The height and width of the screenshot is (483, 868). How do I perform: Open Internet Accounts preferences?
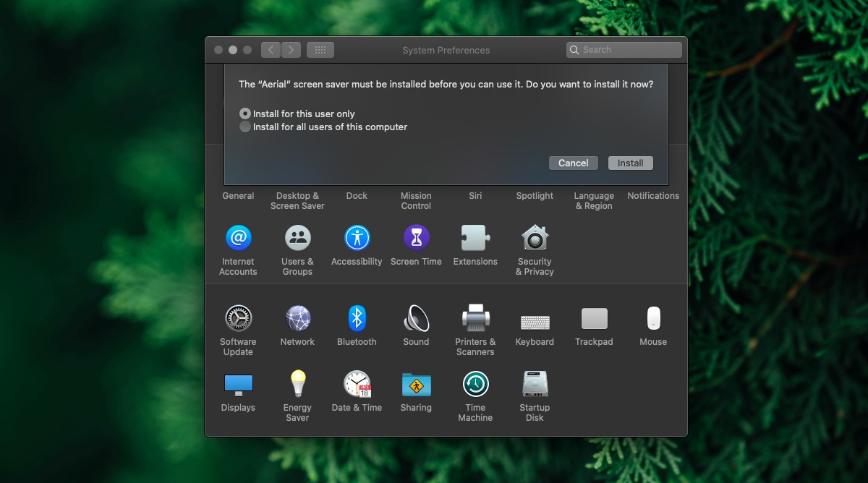(238, 237)
